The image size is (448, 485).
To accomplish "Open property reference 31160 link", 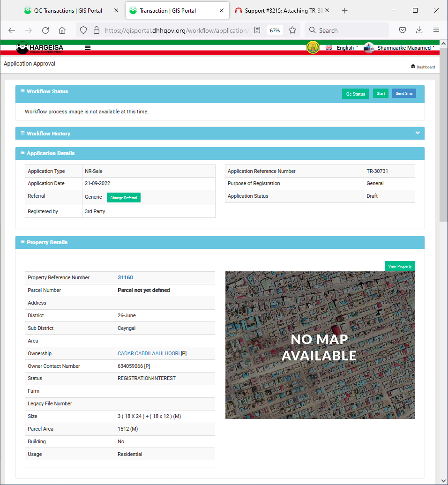I will click(125, 278).
